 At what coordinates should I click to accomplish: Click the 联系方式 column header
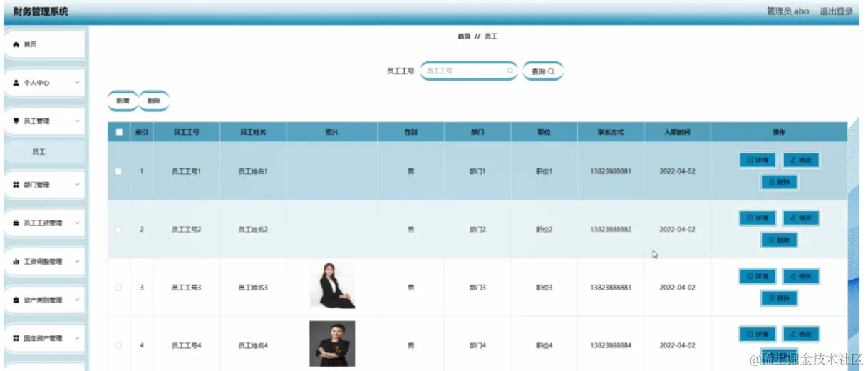611,132
